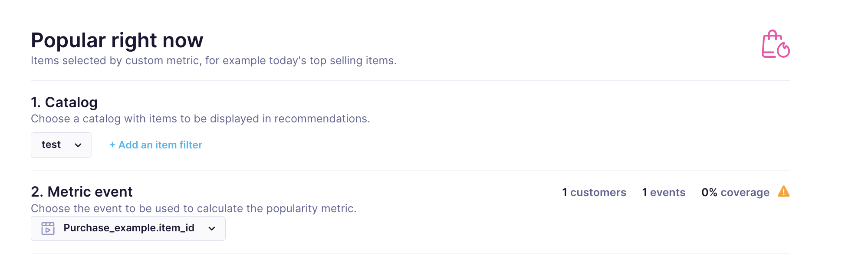868x263 pixels.
Task: Open the catalog dropdown via its test label
Action: click(x=51, y=145)
